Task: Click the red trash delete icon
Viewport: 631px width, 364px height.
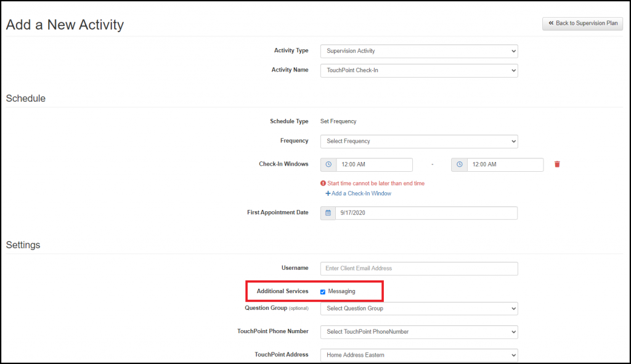Action: tap(557, 164)
